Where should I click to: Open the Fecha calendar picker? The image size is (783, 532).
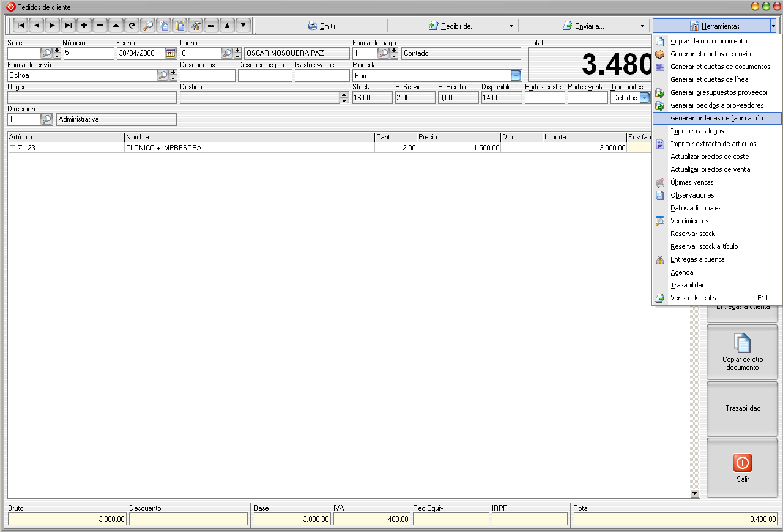[171, 53]
